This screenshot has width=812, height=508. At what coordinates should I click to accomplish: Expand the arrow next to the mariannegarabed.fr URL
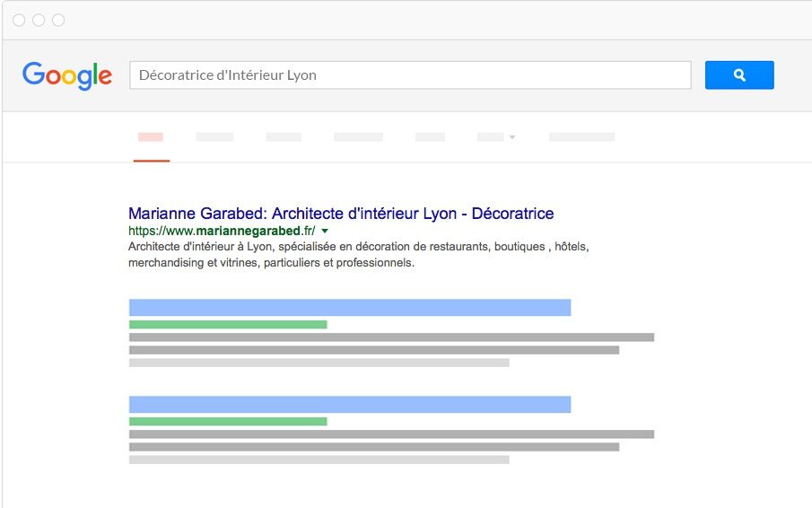click(x=325, y=231)
